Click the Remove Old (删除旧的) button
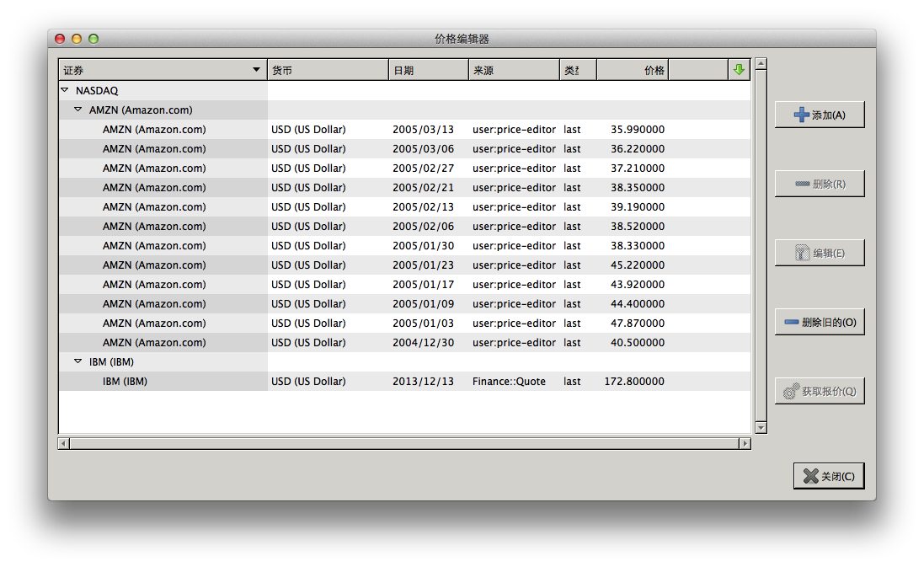The width and height of the screenshot is (924, 567). point(820,322)
